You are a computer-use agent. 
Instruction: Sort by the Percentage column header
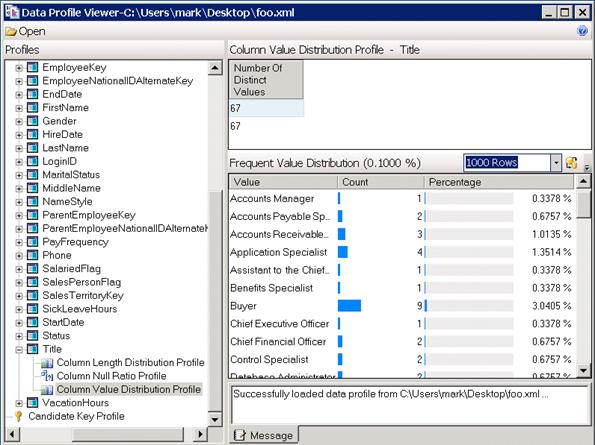[499, 182]
